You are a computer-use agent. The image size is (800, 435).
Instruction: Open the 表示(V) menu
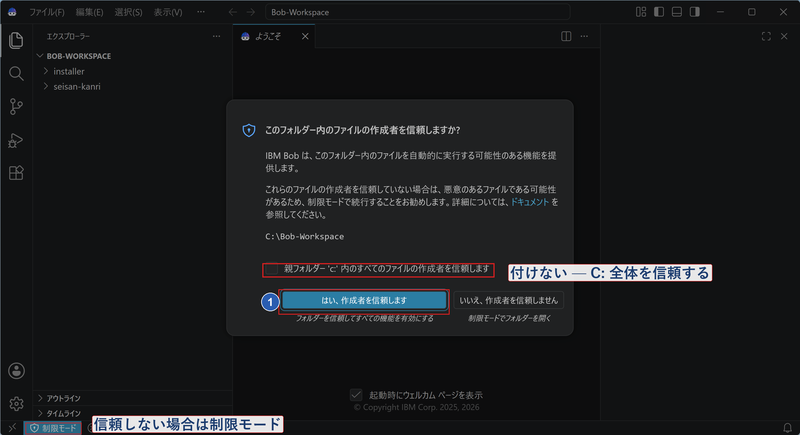pyautogui.click(x=168, y=12)
